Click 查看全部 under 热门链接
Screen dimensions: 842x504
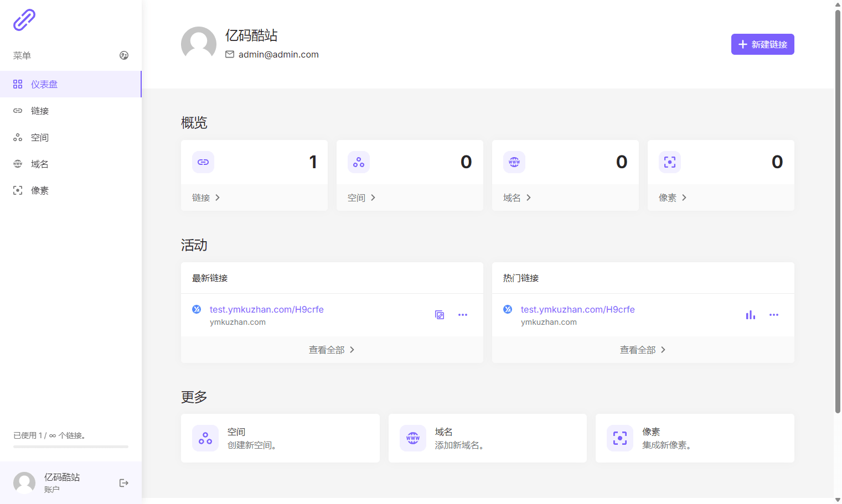(643, 350)
